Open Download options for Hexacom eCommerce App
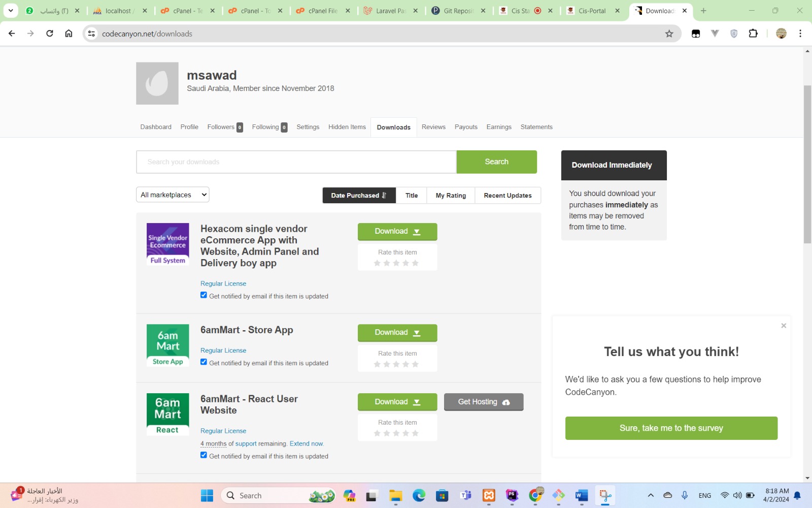Screen dimensions: 812x508 pyautogui.click(x=397, y=232)
